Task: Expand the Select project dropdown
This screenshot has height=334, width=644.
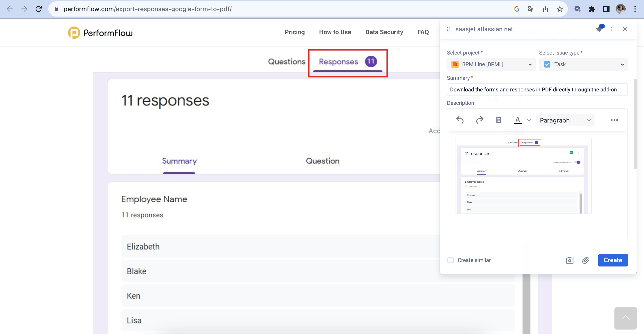Action: tap(491, 64)
